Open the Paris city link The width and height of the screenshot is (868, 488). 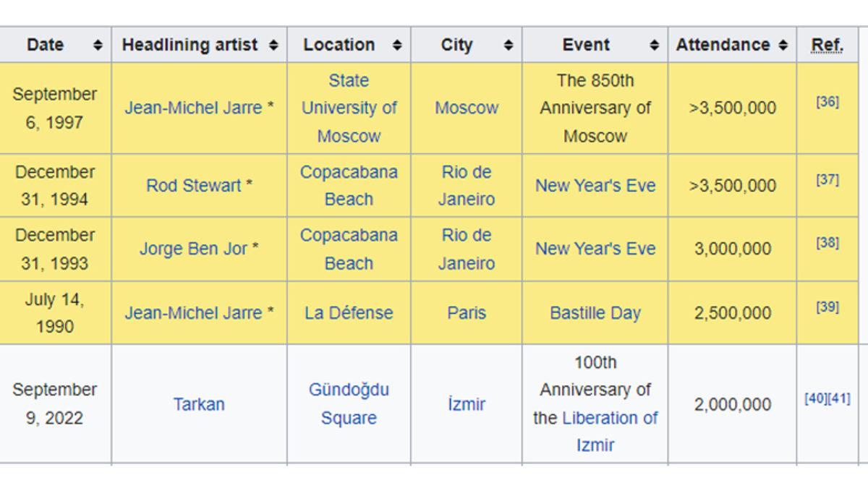click(467, 313)
